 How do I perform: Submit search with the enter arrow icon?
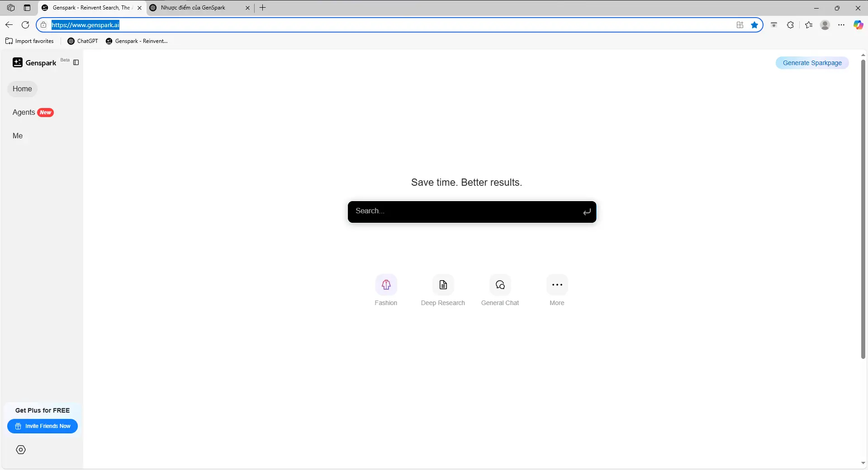click(x=587, y=211)
